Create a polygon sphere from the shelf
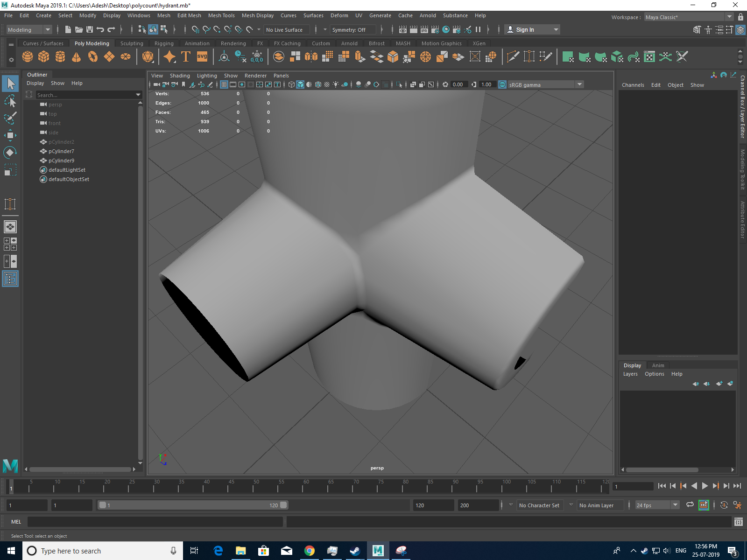This screenshot has height=560, width=747. click(28, 57)
